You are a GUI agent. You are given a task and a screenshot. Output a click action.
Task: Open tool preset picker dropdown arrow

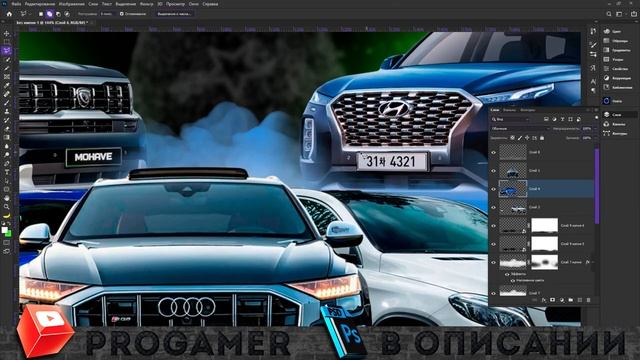(30, 14)
